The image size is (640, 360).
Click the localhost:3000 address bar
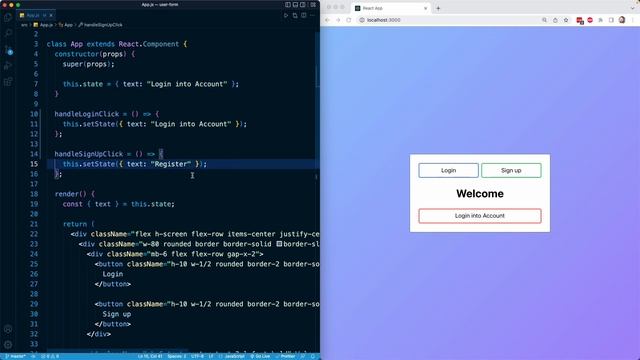pos(463,20)
